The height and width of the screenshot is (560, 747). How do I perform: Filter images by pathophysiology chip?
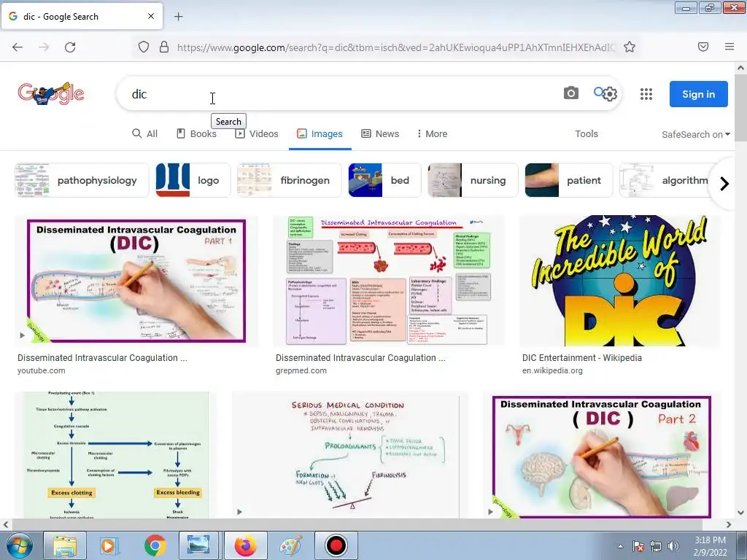coord(82,180)
